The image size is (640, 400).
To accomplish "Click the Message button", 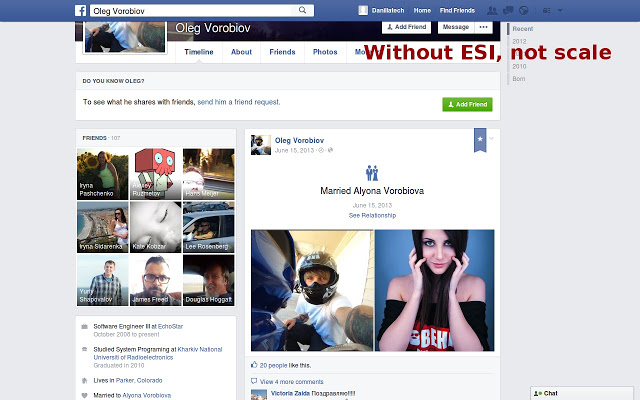I will [456, 27].
